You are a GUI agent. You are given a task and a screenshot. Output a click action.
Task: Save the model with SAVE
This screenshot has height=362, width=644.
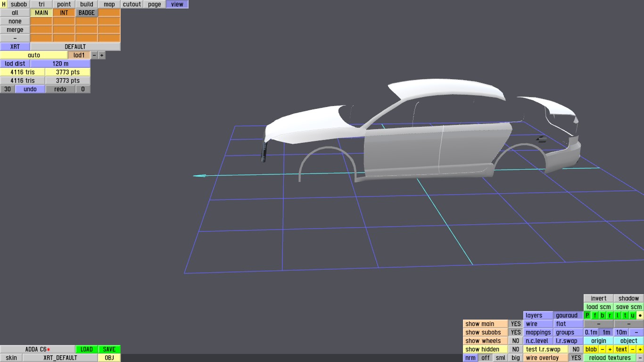coord(109,349)
